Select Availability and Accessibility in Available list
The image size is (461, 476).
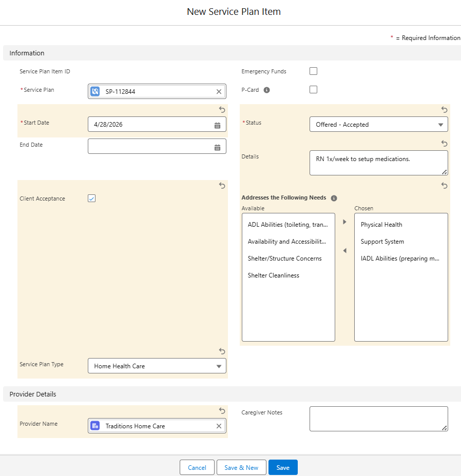288,242
